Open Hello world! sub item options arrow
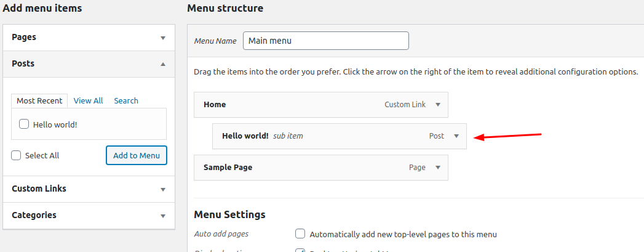This screenshot has height=252, width=644. coord(456,136)
